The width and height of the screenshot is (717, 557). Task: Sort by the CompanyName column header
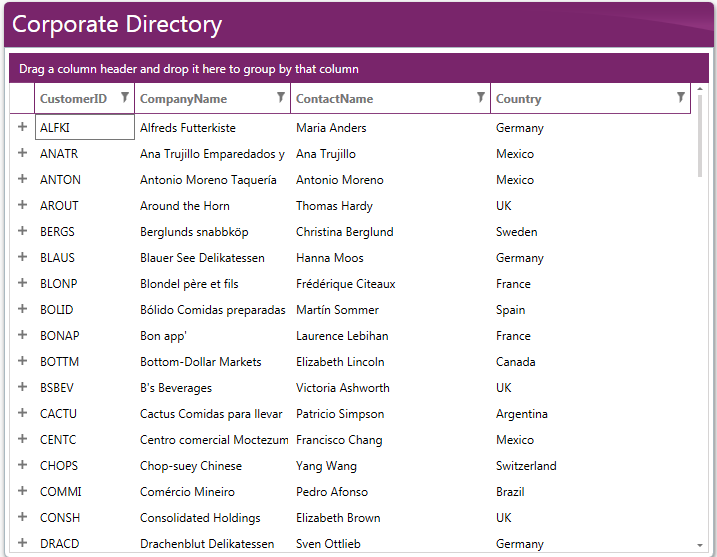coord(183,99)
